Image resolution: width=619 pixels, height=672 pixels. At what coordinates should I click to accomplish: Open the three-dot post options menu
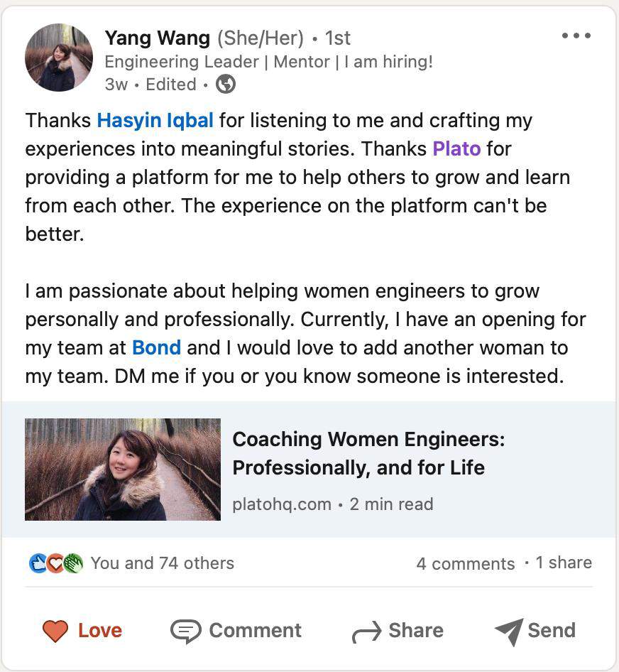coord(576,36)
